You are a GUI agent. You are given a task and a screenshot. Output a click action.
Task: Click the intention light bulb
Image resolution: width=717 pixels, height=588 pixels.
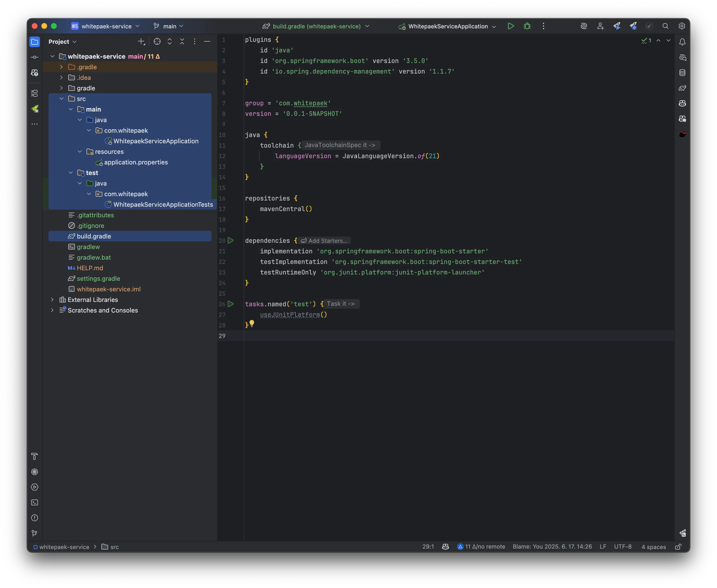[252, 324]
